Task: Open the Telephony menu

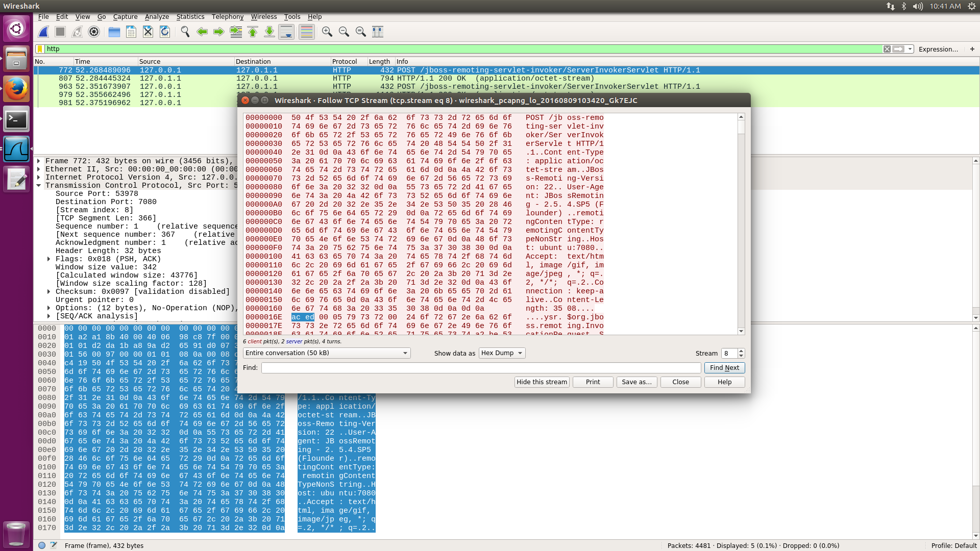Action: pyautogui.click(x=228, y=17)
